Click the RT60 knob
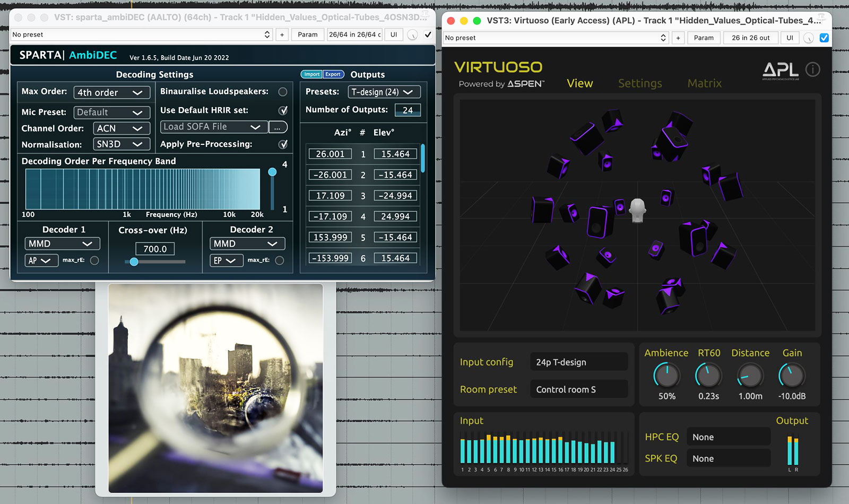849x504 pixels. [x=708, y=376]
